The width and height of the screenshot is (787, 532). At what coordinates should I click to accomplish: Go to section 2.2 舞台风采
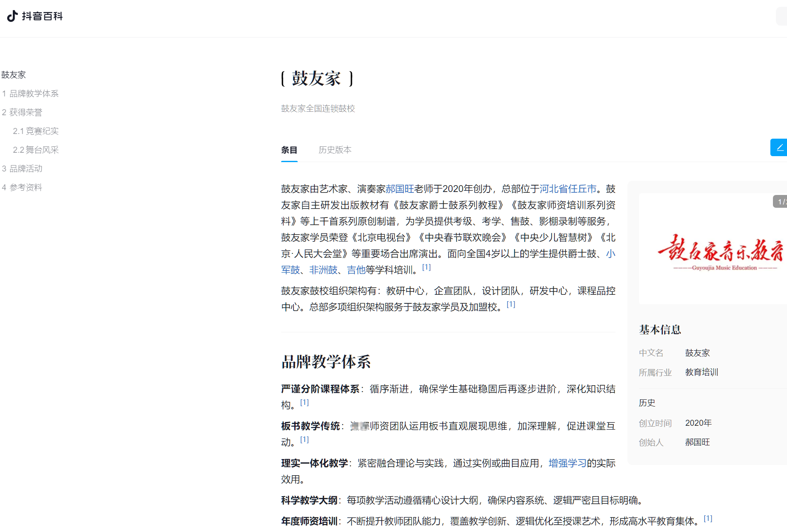(x=36, y=150)
